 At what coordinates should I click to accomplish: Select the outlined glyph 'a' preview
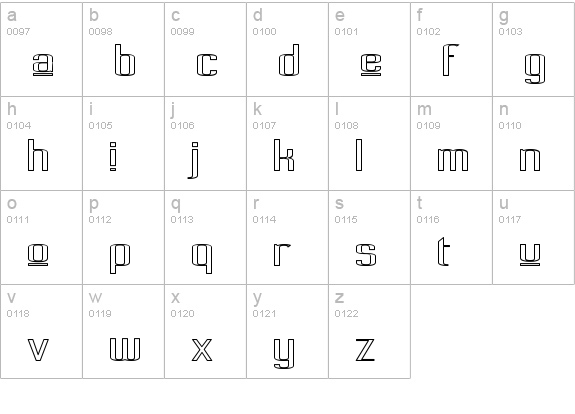(41, 50)
